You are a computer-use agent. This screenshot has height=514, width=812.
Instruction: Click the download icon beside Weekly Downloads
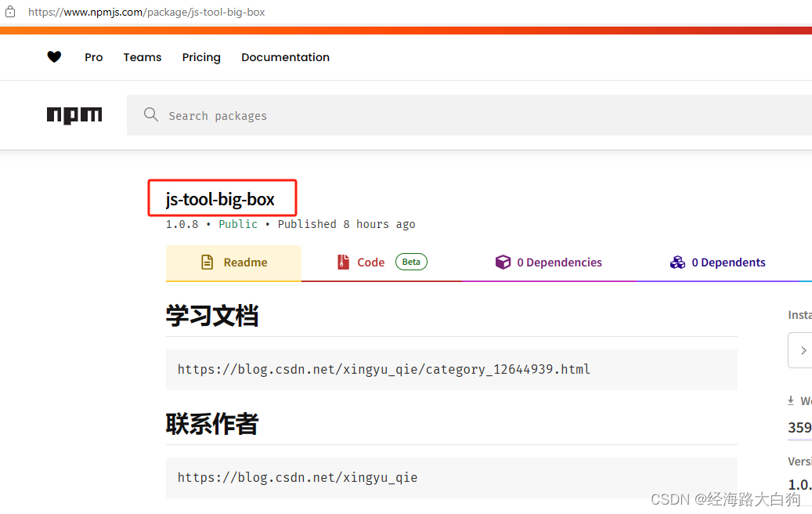coord(791,400)
